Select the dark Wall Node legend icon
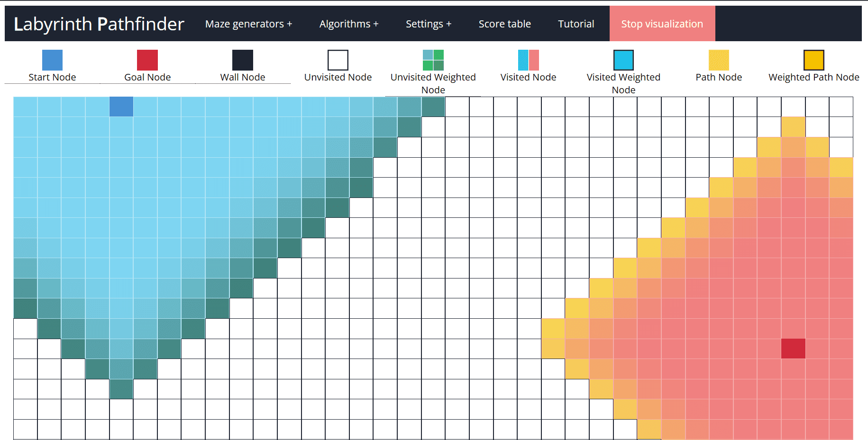The height and width of the screenshot is (440, 868). coord(243,60)
